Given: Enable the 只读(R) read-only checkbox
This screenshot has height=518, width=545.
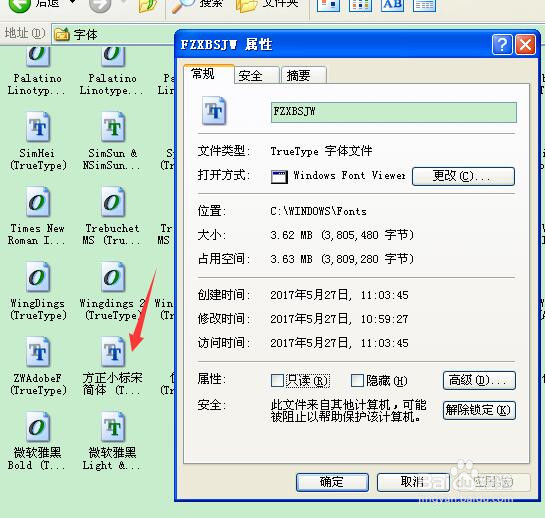Looking at the screenshot, I should 277,380.
